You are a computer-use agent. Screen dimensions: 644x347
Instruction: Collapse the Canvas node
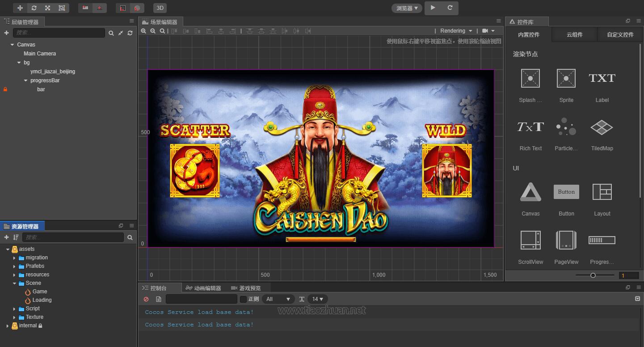(x=12, y=45)
